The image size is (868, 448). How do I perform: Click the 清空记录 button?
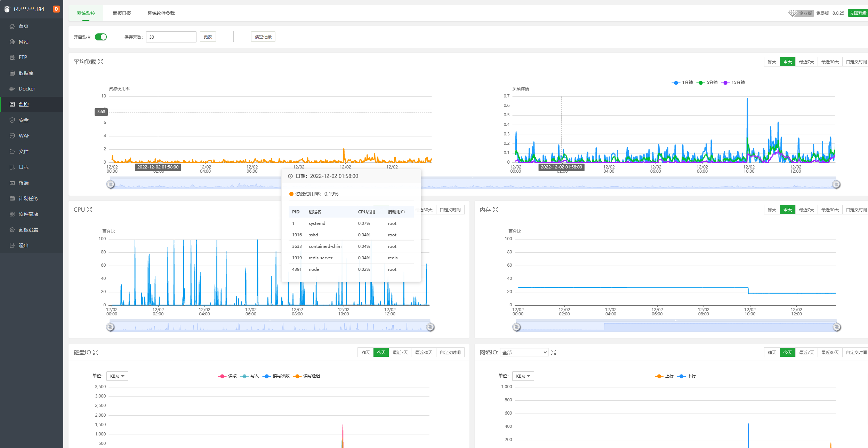(x=263, y=37)
